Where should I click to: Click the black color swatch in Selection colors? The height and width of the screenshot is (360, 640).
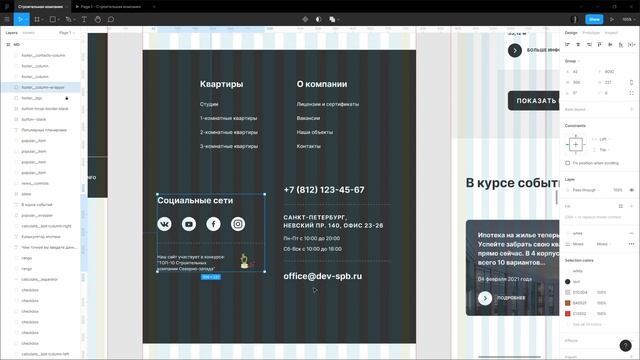(x=567, y=282)
